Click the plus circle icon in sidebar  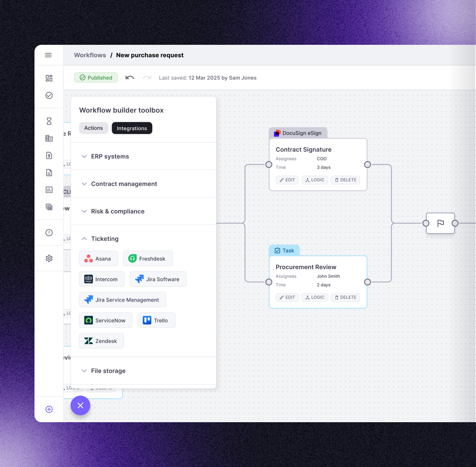49,409
